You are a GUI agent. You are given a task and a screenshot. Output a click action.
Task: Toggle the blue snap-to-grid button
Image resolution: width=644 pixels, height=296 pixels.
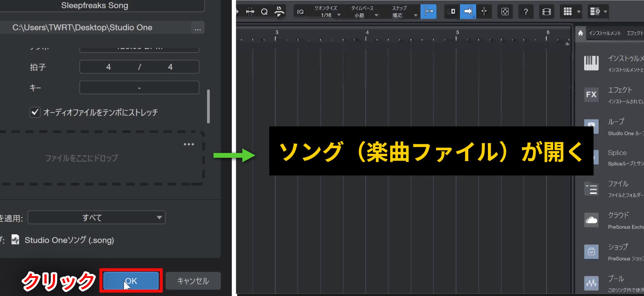(428, 12)
